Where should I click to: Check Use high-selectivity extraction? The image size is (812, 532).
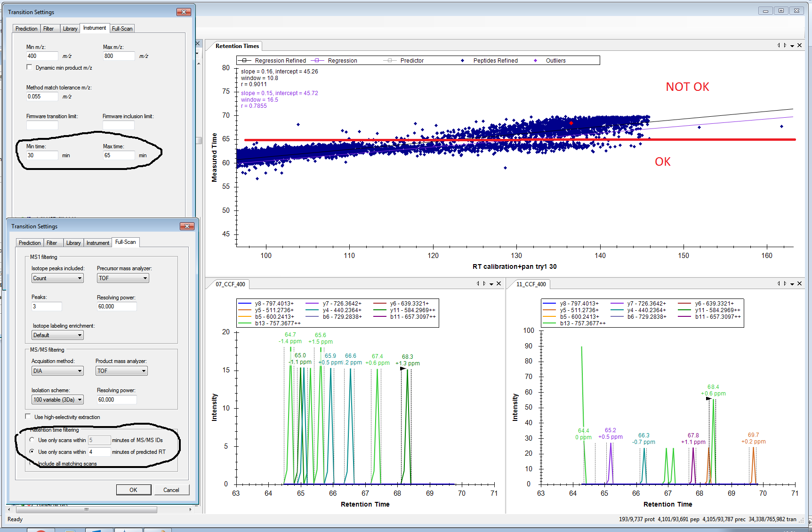(28, 417)
